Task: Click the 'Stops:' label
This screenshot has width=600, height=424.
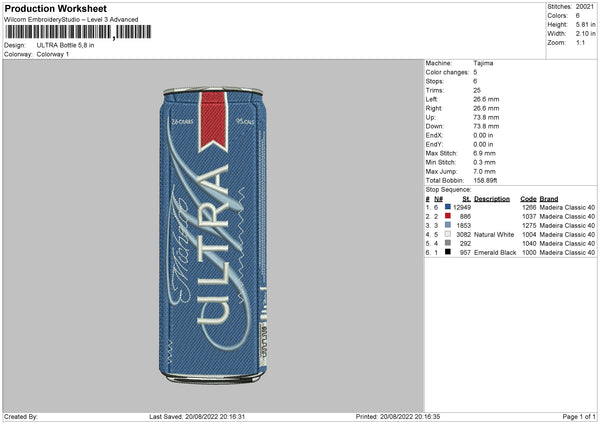Action: [x=435, y=81]
